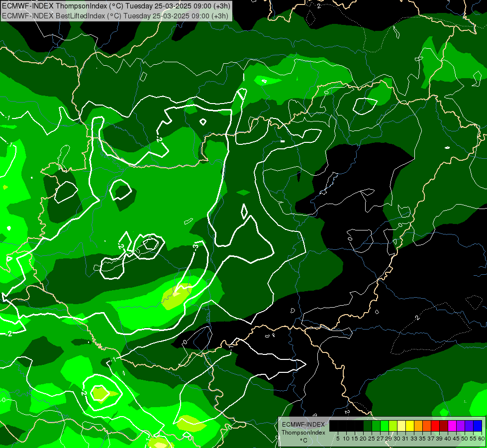Click the dark red 39–40 legend swatch
Image resolution: width=487 pixels, height=448 pixels.
click(444, 426)
